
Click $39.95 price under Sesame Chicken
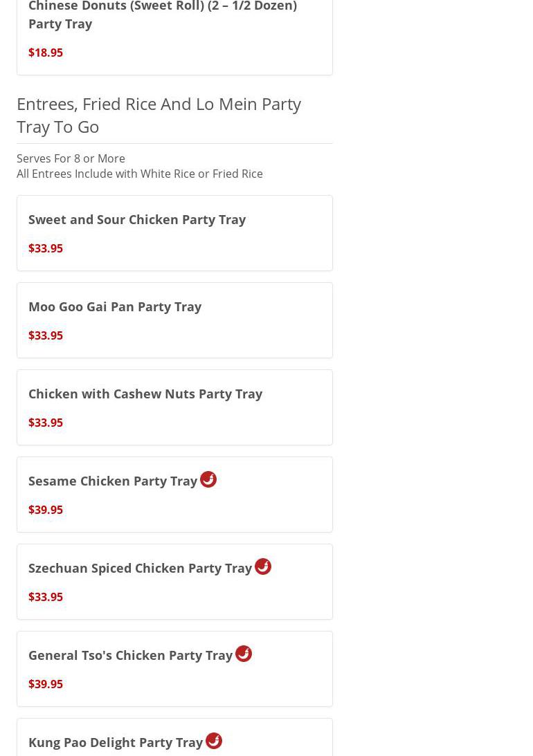pyautogui.click(x=46, y=510)
